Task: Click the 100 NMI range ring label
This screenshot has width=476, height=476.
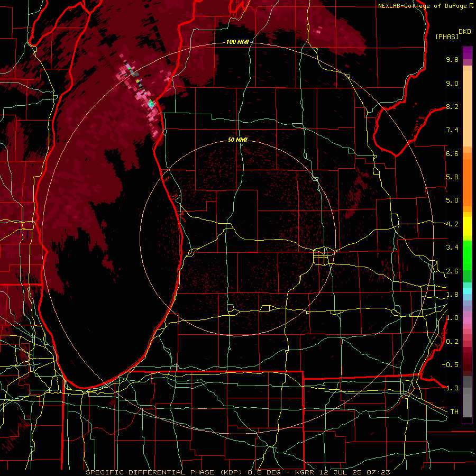Action: click(237, 42)
